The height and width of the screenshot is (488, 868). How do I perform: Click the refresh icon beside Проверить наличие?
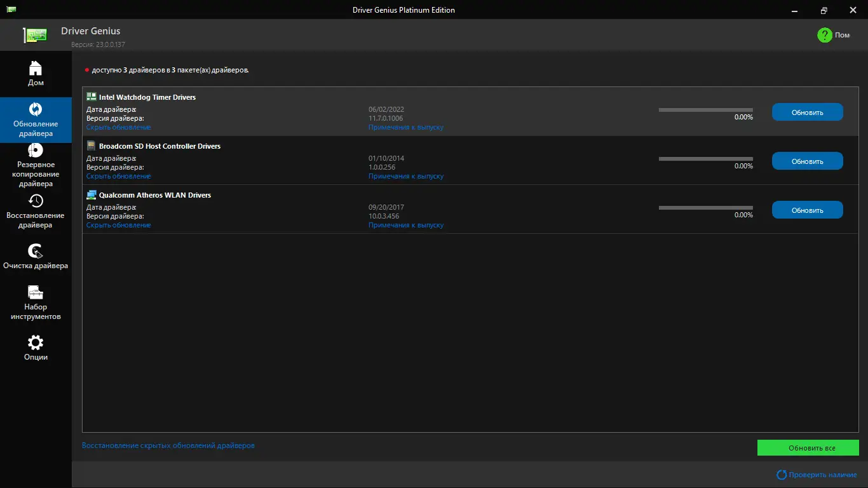pyautogui.click(x=782, y=475)
